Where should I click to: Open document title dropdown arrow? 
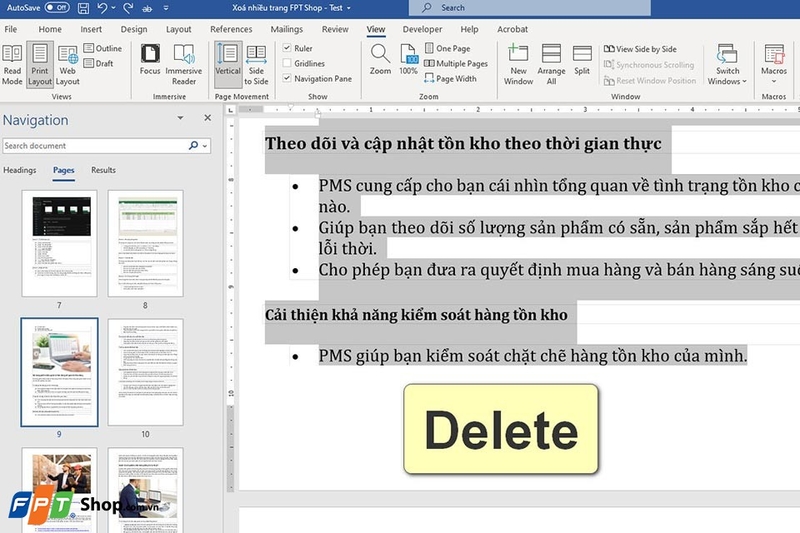349,8
